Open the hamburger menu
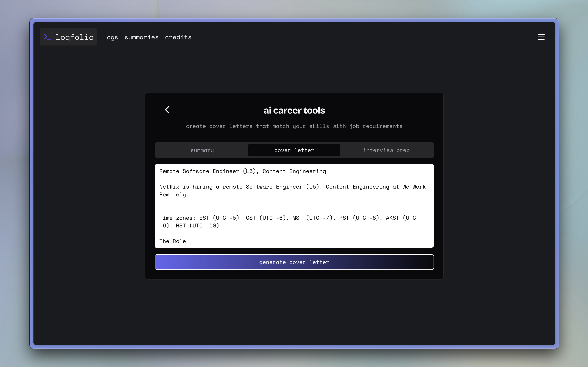The height and width of the screenshot is (367, 588). pos(541,37)
